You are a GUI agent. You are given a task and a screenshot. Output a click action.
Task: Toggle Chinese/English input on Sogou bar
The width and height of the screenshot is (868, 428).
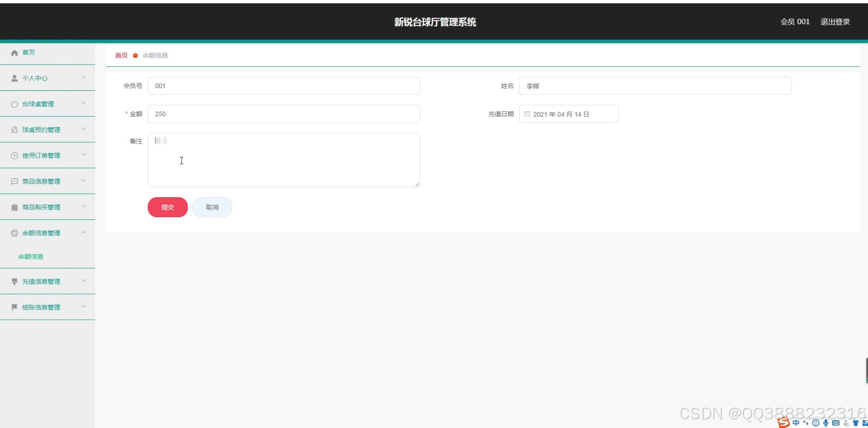796,423
